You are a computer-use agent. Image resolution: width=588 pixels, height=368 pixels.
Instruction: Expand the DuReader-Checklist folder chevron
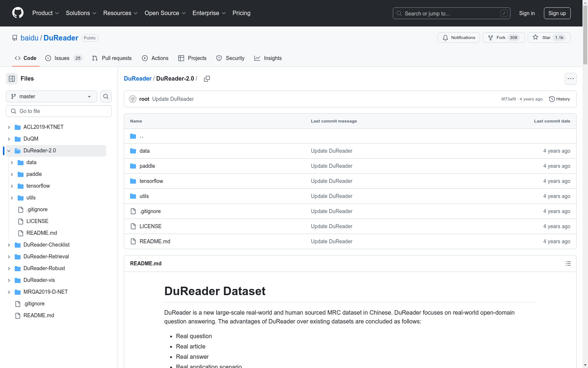(x=9, y=245)
